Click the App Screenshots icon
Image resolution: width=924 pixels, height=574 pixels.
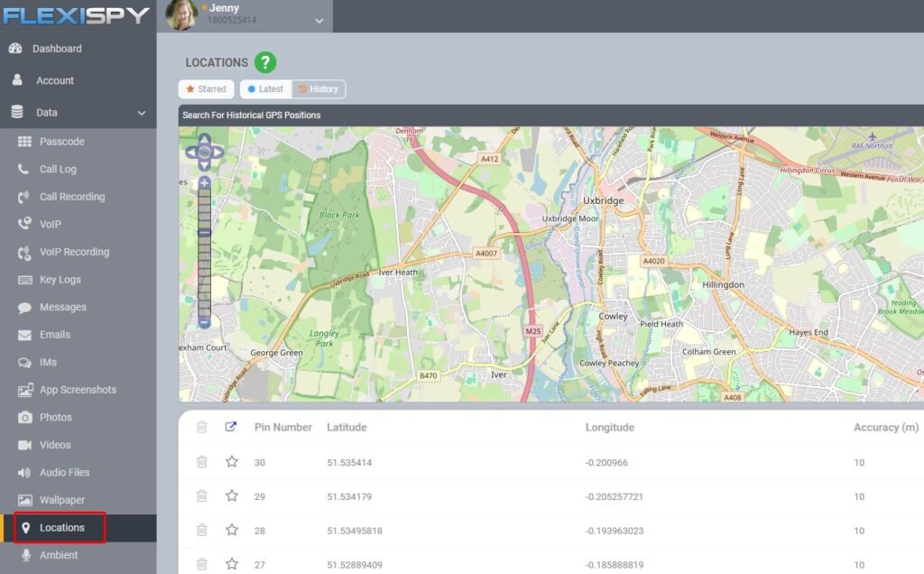[x=24, y=390]
